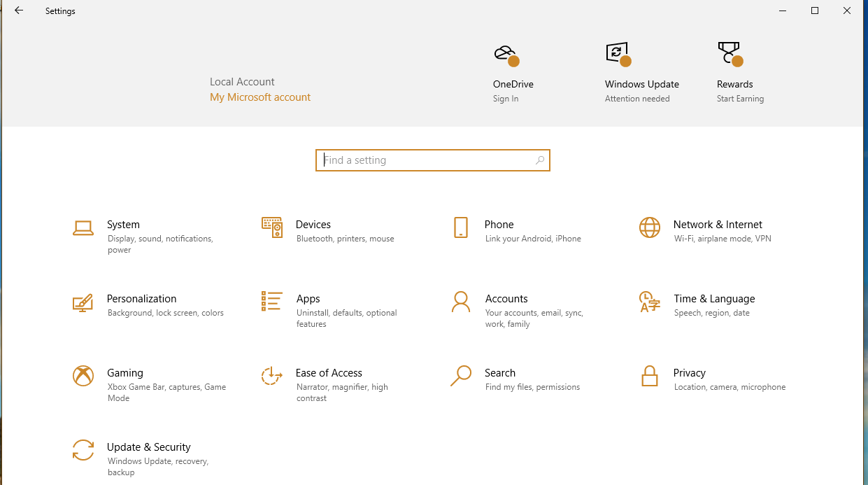The width and height of the screenshot is (868, 485).
Task: Go back with the arrow button
Action: 19,10
